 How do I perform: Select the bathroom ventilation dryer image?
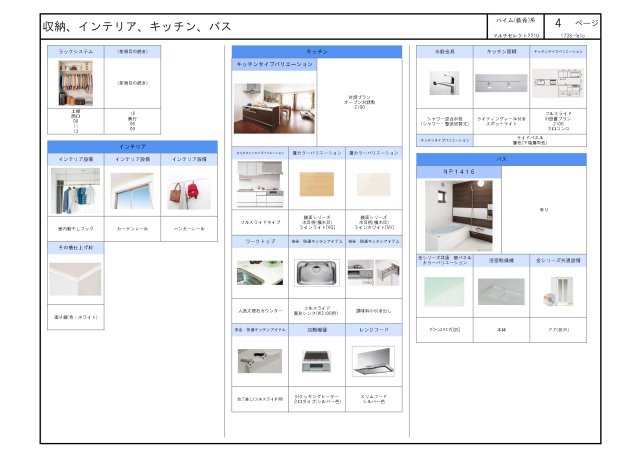pyautogui.click(x=501, y=291)
